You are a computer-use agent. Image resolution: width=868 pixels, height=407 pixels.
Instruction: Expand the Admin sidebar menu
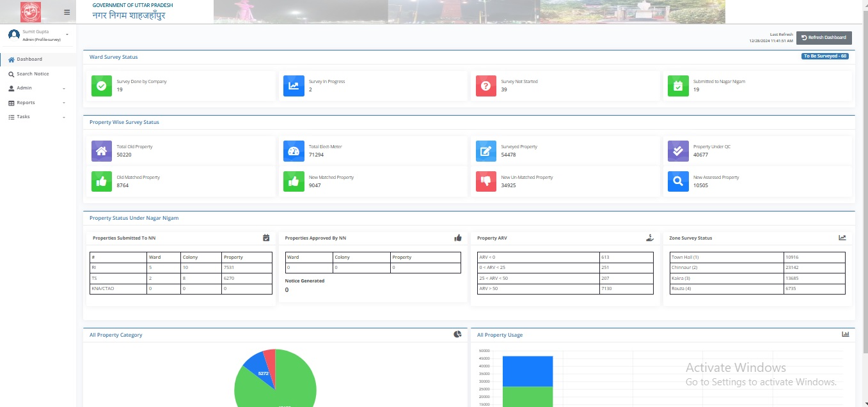pos(38,88)
